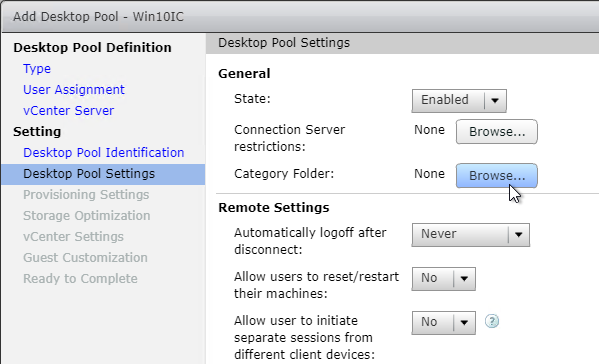Open the separate sessions No dropdown

444,322
